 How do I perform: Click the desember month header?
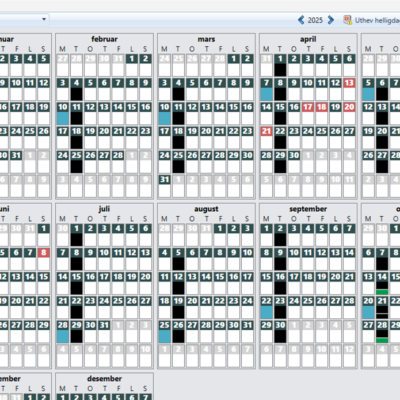click(x=104, y=379)
